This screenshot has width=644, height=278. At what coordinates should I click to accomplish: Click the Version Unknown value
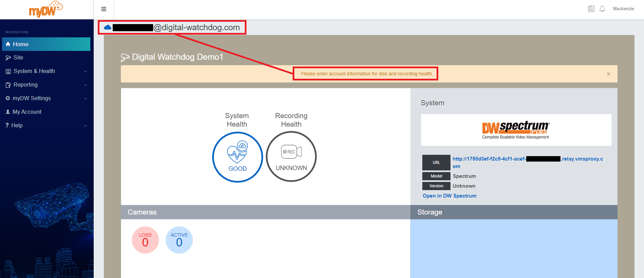point(464,186)
